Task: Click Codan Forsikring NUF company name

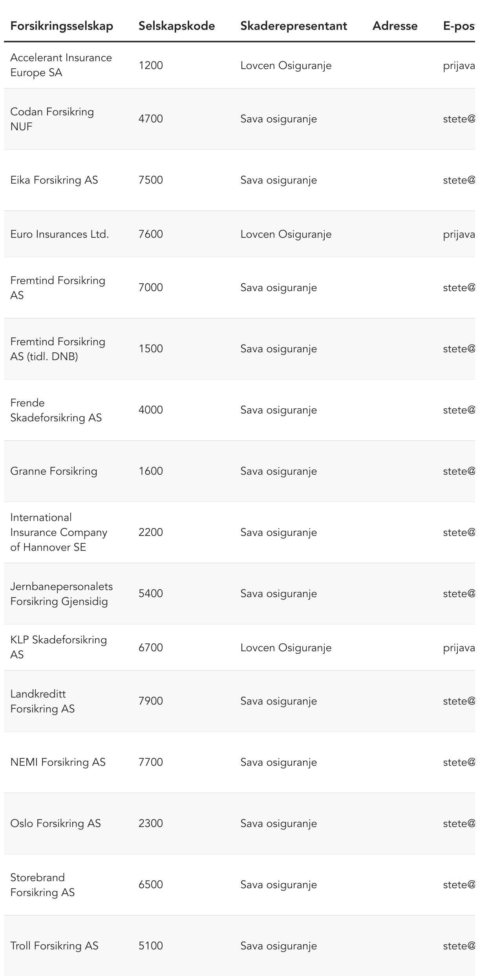Action: click(x=52, y=119)
